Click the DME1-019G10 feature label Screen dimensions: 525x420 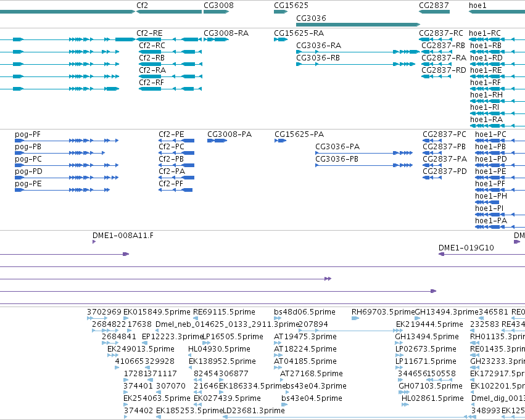pyautogui.click(x=466, y=248)
